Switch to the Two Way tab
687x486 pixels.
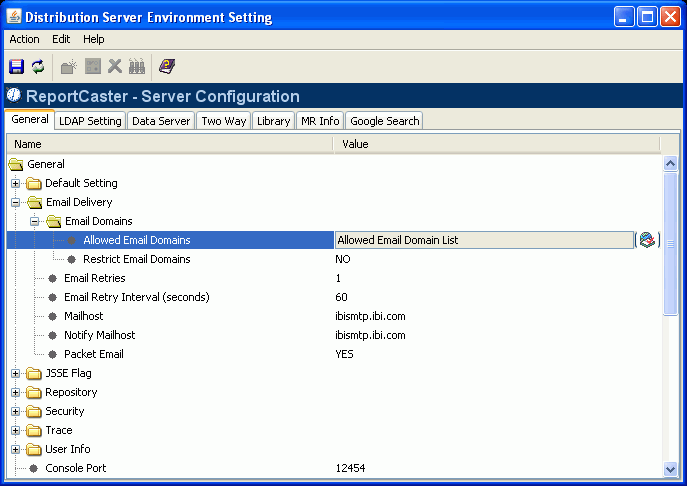[x=224, y=121]
